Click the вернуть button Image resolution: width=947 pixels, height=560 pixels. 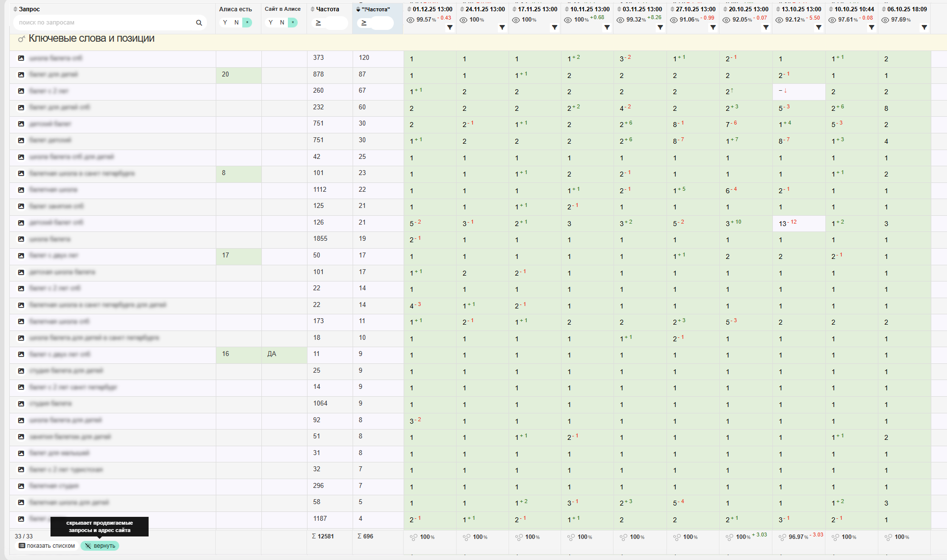point(100,546)
